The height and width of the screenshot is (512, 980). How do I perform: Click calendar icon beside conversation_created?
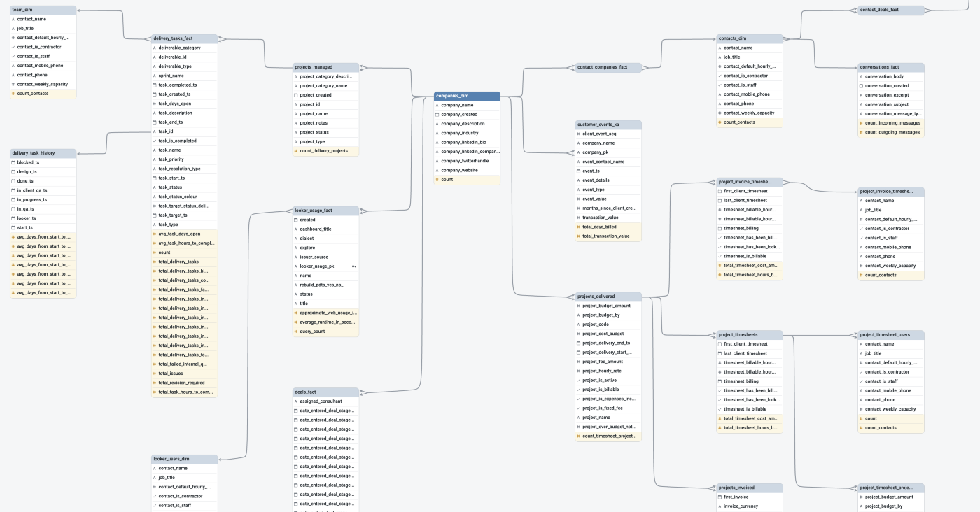(x=861, y=86)
